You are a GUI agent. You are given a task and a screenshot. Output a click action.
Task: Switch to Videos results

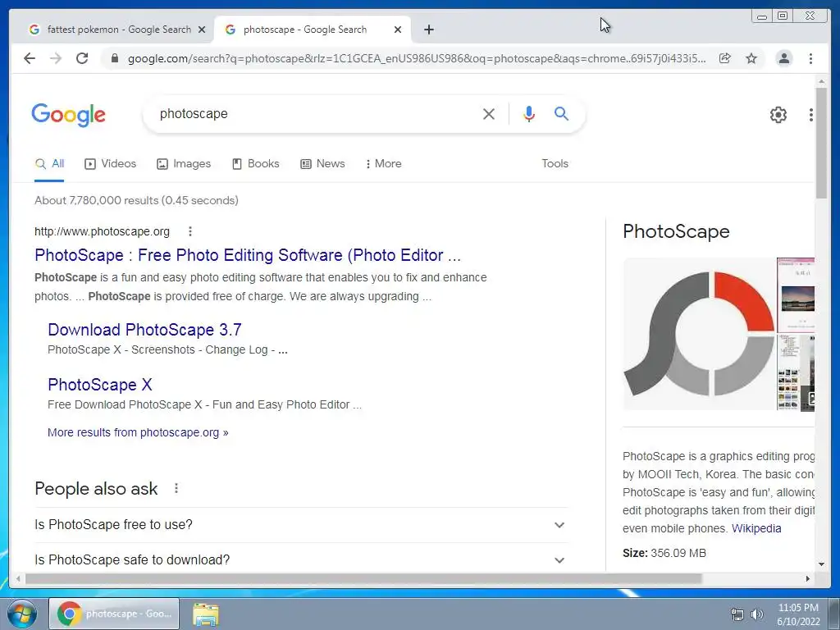coord(111,164)
